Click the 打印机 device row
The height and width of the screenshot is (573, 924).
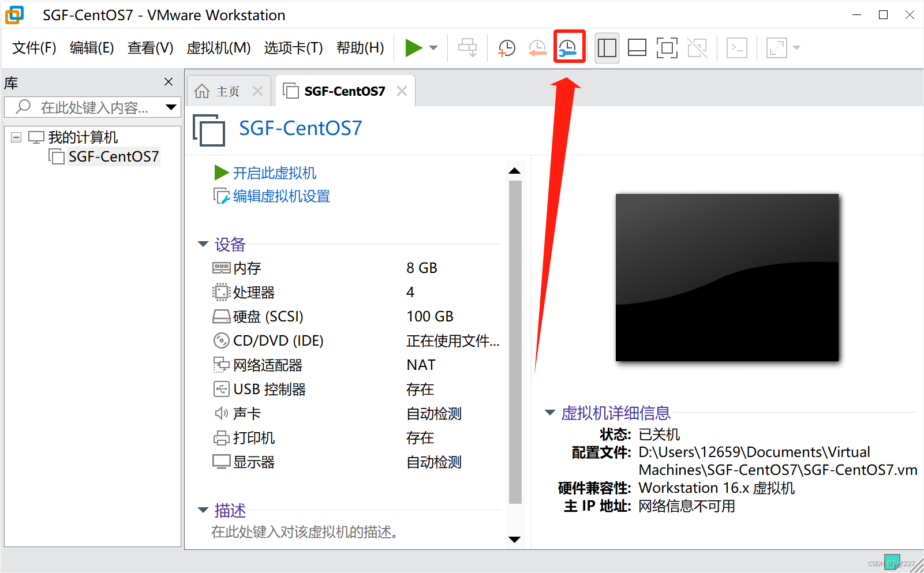tap(356, 438)
